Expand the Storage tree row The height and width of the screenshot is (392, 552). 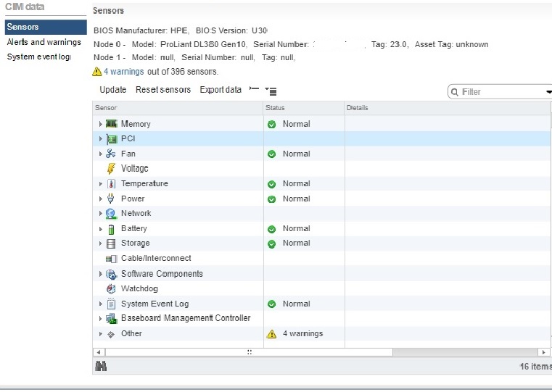(101, 244)
